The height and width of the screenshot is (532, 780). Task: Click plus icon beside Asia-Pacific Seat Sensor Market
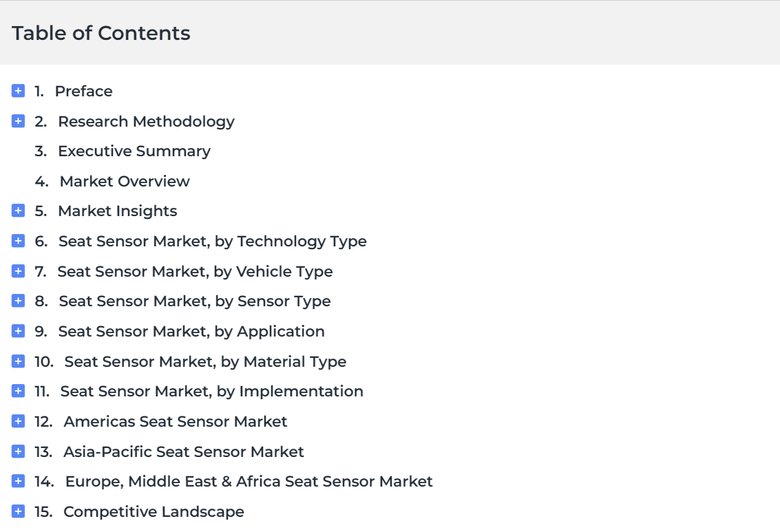[x=19, y=451]
